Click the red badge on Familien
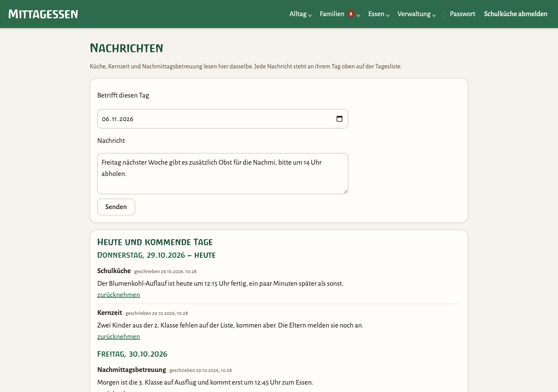The height and width of the screenshot is (392, 558). [x=351, y=14]
